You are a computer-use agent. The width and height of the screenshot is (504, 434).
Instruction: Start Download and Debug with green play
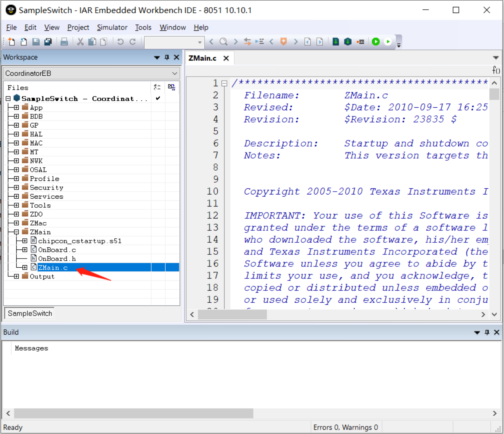376,42
